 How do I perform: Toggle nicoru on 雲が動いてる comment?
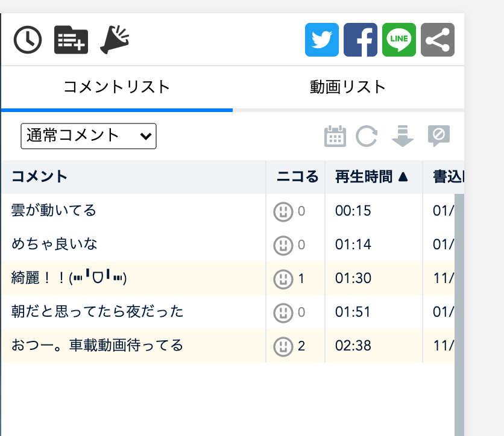(x=282, y=211)
